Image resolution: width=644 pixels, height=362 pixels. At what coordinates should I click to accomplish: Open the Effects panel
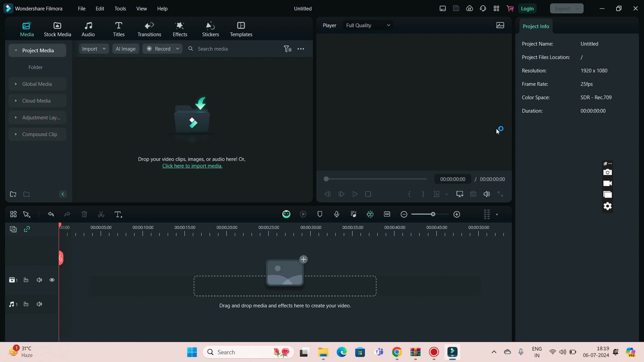(180, 29)
